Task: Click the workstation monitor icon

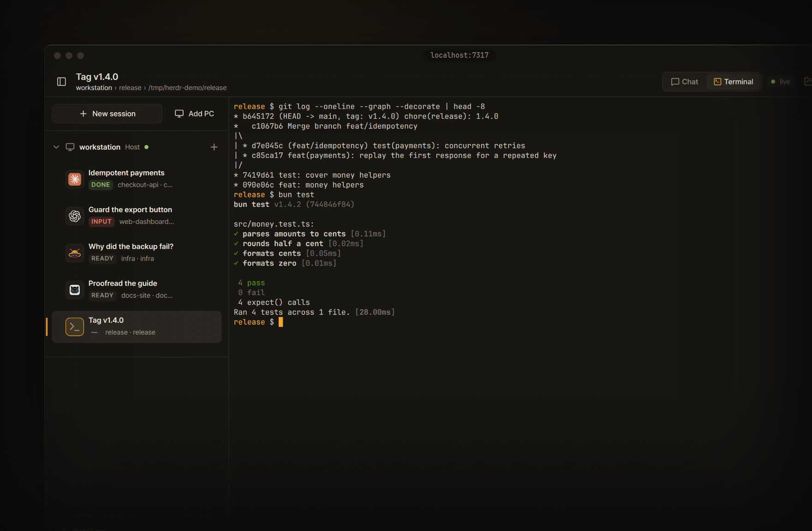Action: (70, 147)
